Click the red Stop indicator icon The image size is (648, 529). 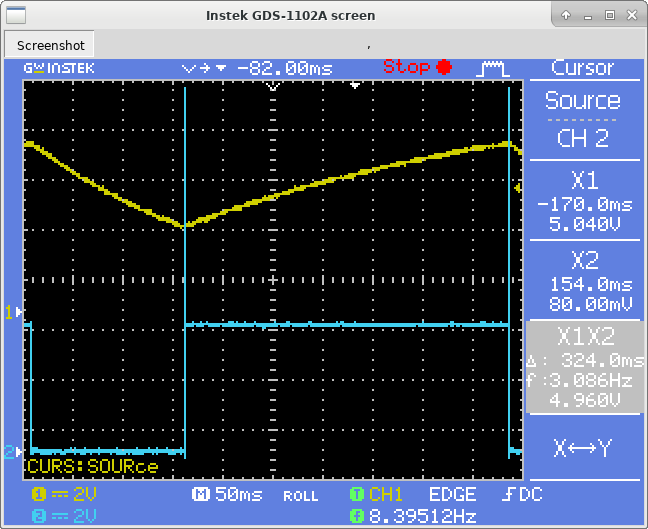443,68
